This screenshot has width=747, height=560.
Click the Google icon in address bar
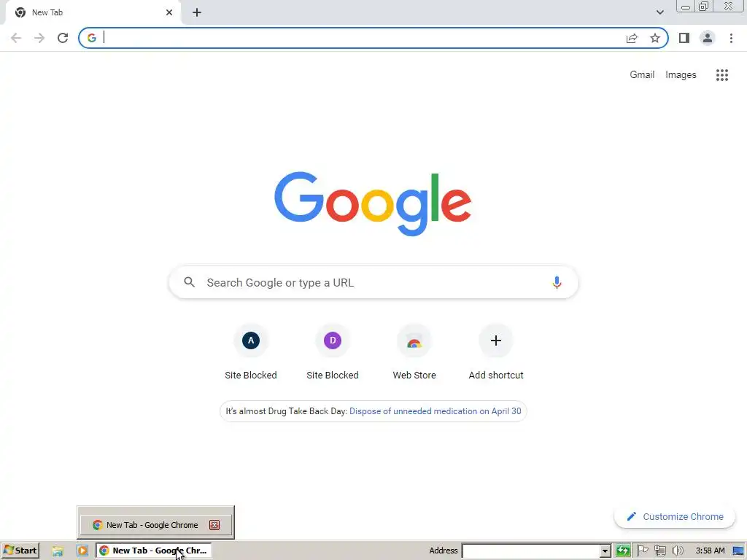(x=92, y=38)
